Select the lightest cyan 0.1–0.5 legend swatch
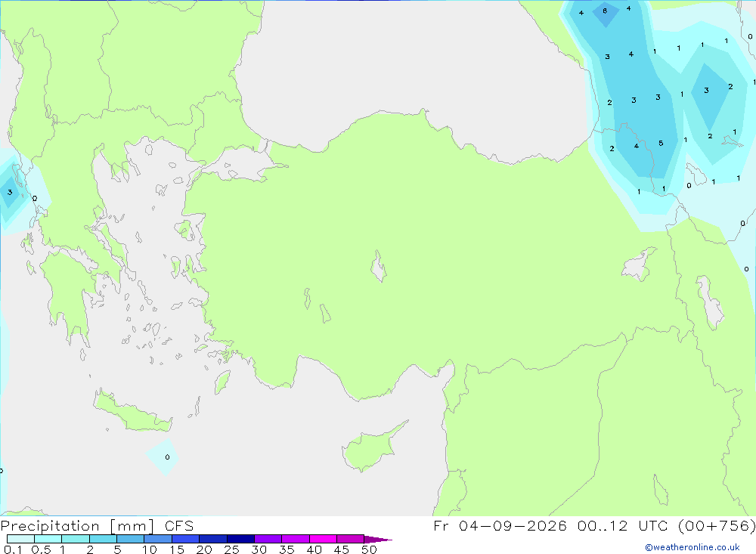756x554 pixels. click(x=20, y=539)
